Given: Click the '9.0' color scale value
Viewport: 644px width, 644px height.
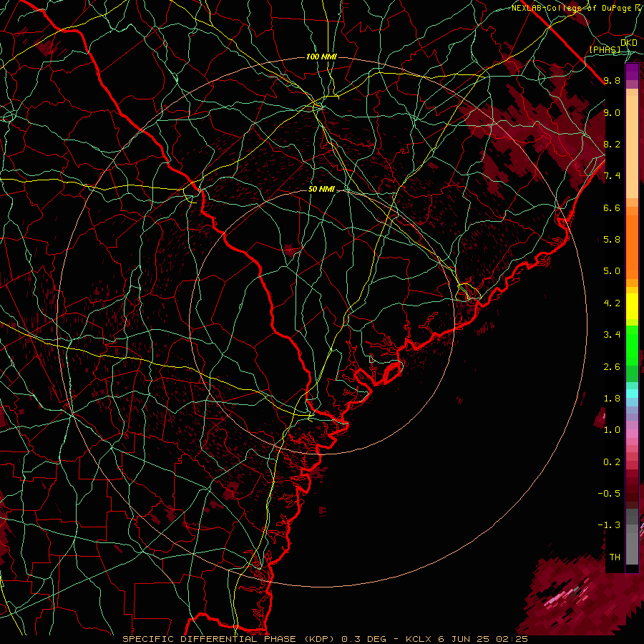Looking at the screenshot, I should pyautogui.click(x=612, y=112).
